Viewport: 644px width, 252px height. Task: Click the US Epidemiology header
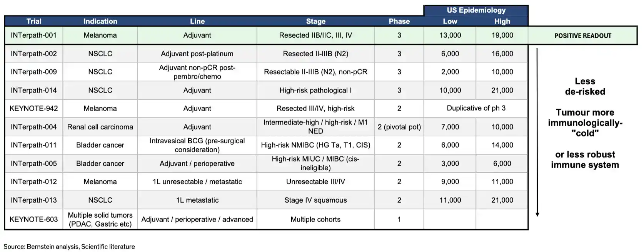coord(476,10)
